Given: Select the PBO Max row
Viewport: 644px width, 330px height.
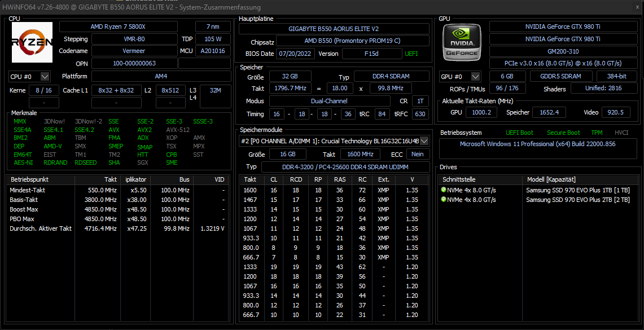Looking at the screenshot, I should (x=117, y=219).
